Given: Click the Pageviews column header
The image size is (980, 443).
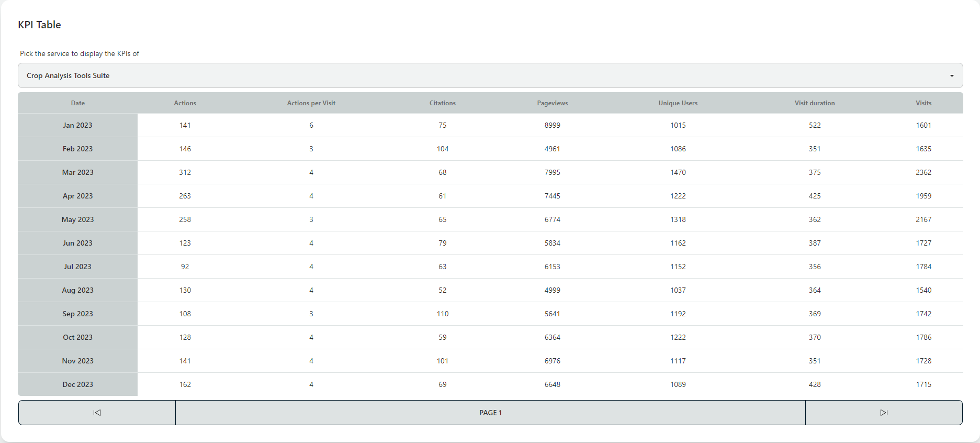Looking at the screenshot, I should coord(553,103).
